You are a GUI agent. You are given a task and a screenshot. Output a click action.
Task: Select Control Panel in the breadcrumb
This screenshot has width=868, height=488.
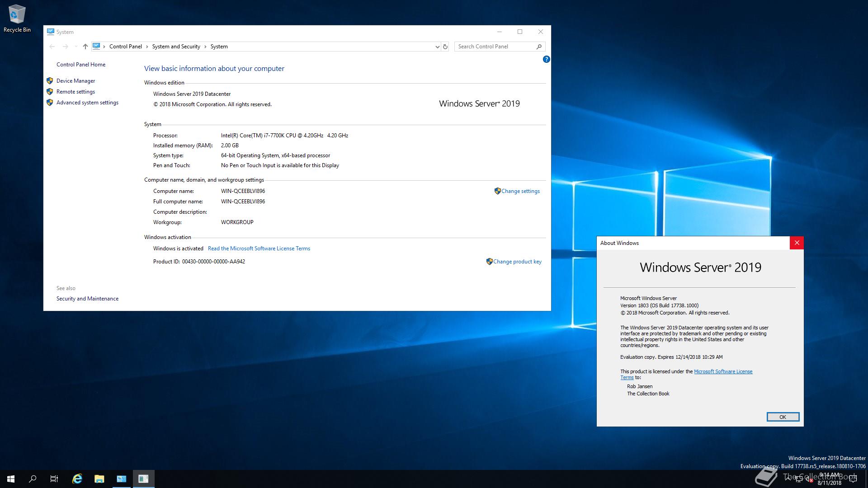125,47
